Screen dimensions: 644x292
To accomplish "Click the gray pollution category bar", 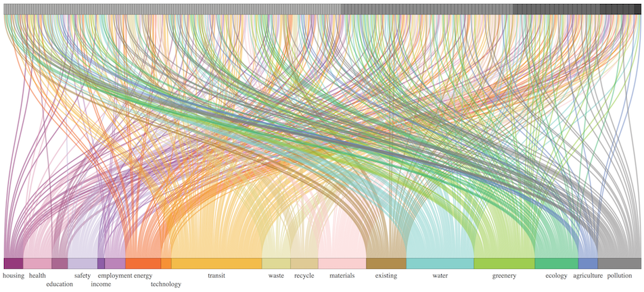I will (619, 264).
